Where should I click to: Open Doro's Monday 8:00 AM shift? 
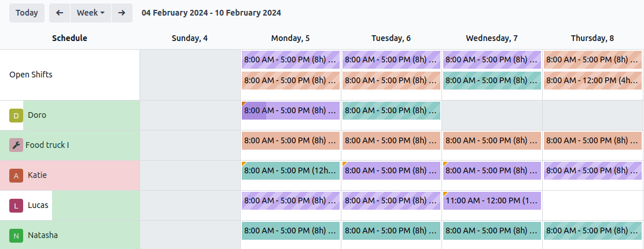(290, 110)
